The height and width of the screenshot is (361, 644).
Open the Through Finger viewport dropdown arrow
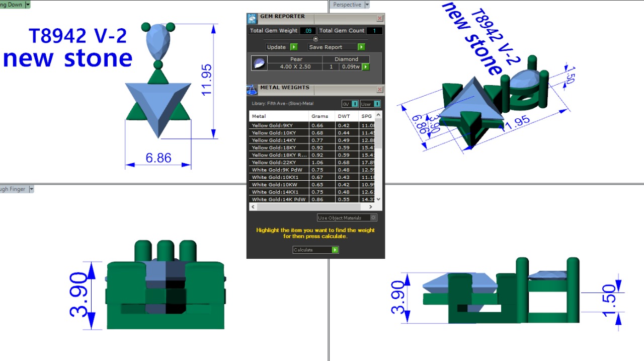tap(31, 189)
